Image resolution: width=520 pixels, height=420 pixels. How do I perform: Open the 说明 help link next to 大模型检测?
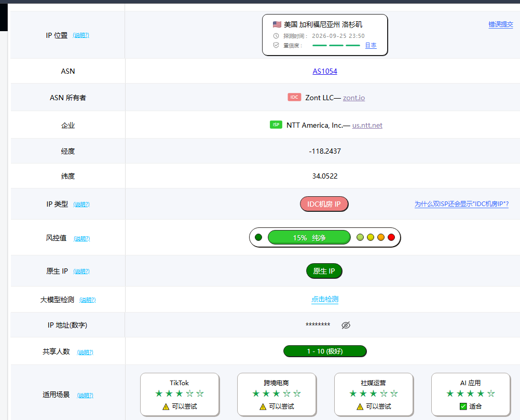coord(88,300)
